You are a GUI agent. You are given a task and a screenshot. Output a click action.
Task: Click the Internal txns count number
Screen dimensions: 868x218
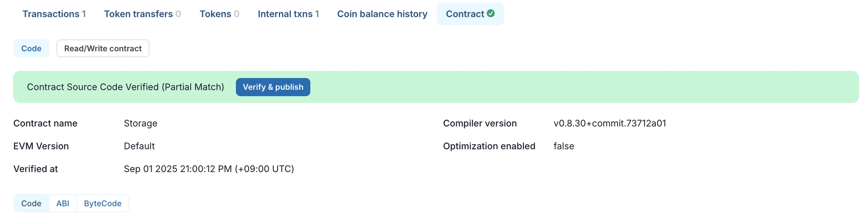coord(317,14)
